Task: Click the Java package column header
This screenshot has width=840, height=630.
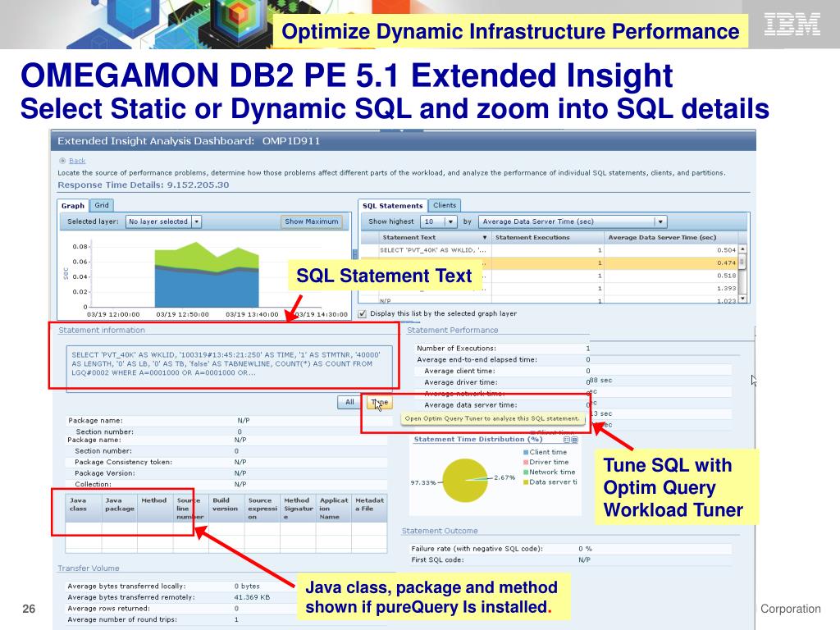Action: pyautogui.click(x=120, y=509)
